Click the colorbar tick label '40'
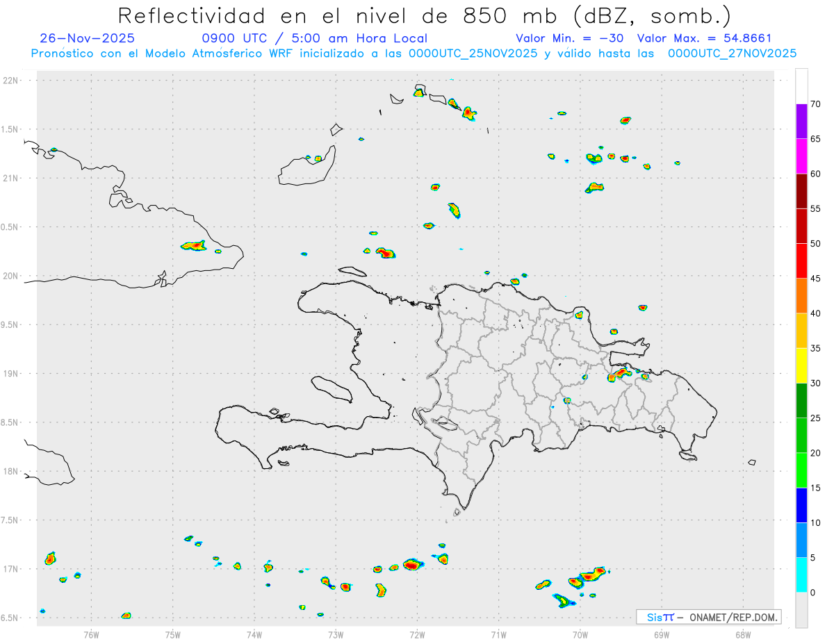 click(x=815, y=313)
